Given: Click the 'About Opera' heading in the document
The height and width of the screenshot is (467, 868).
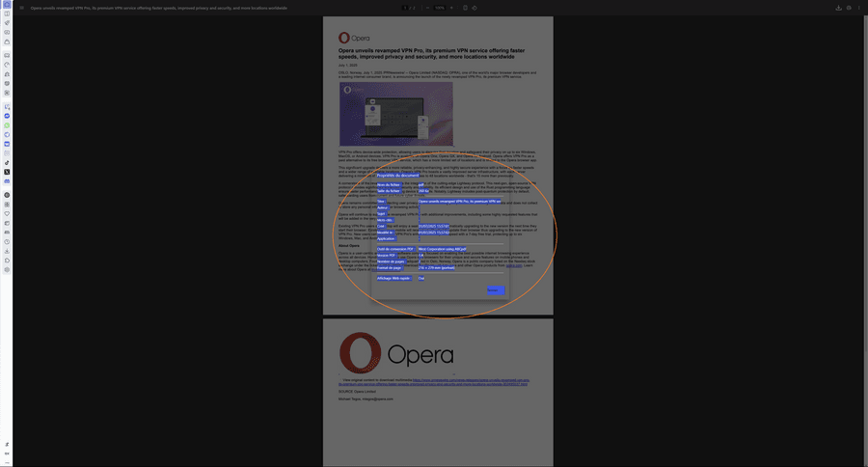Looking at the screenshot, I should (x=349, y=245).
